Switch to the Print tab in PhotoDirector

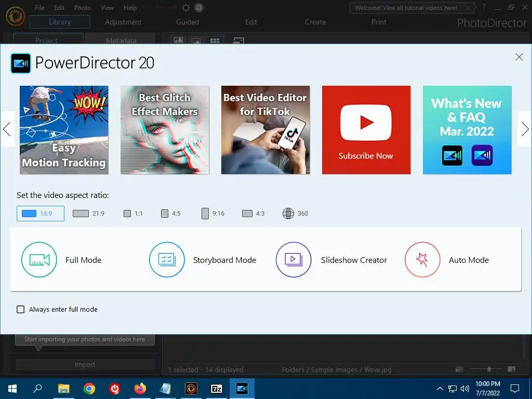[379, 22]
